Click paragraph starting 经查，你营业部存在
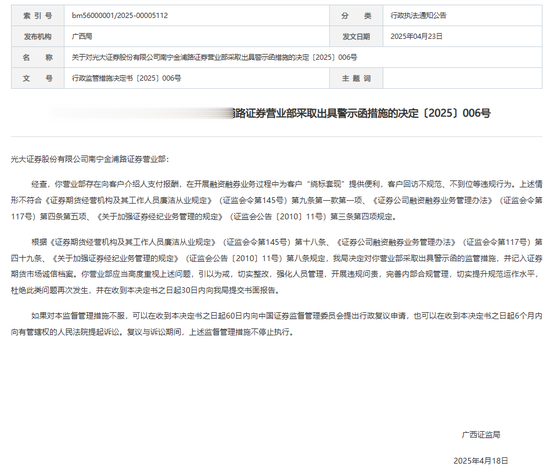The width and height of the screenshot is (550, 470). pos(276,200)
